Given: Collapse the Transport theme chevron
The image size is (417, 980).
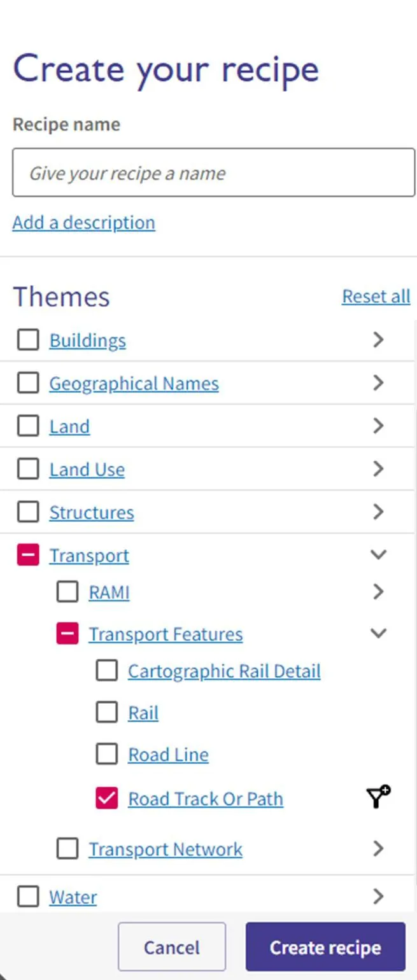Looking at the screenshot, I should [378, 555].
